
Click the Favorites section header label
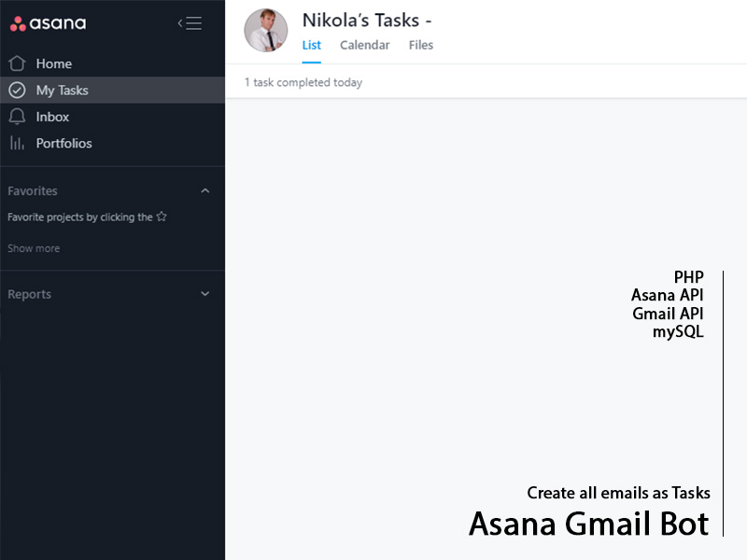(x=33, y=190)
